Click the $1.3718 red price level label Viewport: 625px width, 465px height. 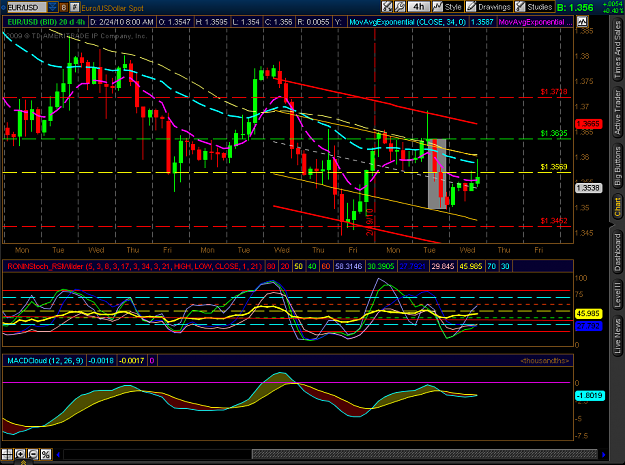coord(554,92)
